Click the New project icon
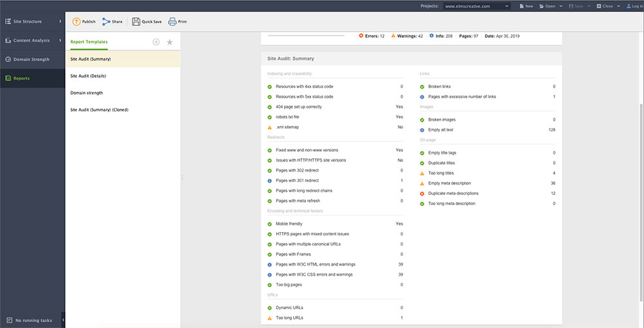The width and height of the screenshot is (644, 328). coord(521,6)
